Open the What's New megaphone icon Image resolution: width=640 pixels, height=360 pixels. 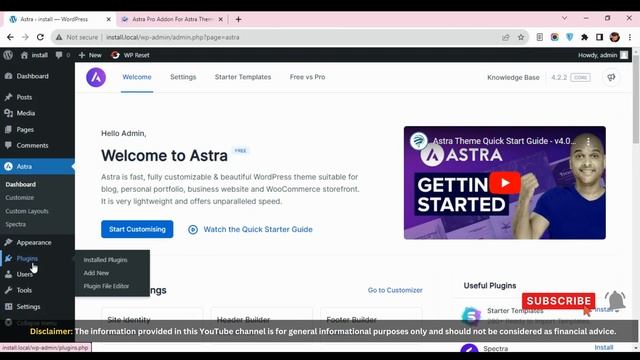click(x=611, y=77)
